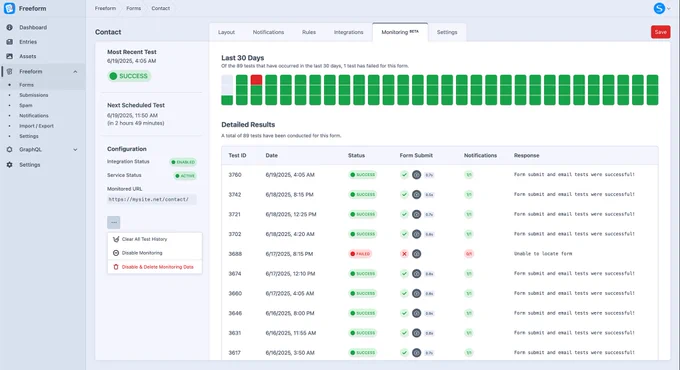Open Settings gear in main sidebar
This screenshot has width=680, height=370.
coord(10,165)
